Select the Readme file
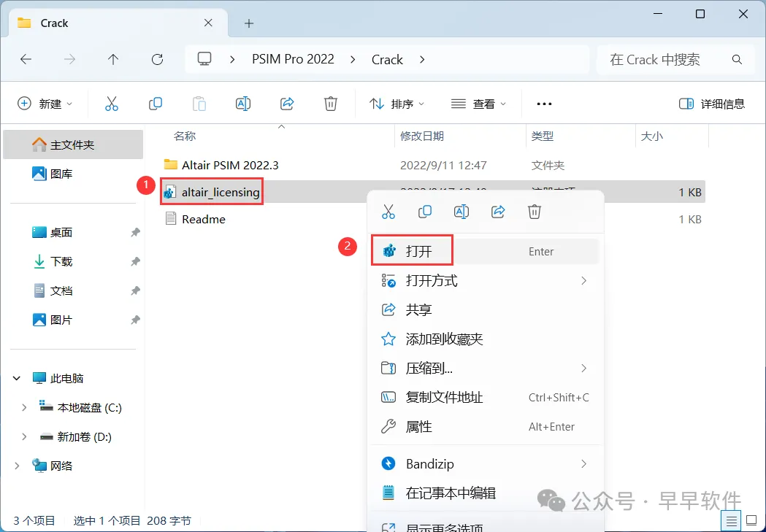766x532 pixels. [x=203, y=219]
